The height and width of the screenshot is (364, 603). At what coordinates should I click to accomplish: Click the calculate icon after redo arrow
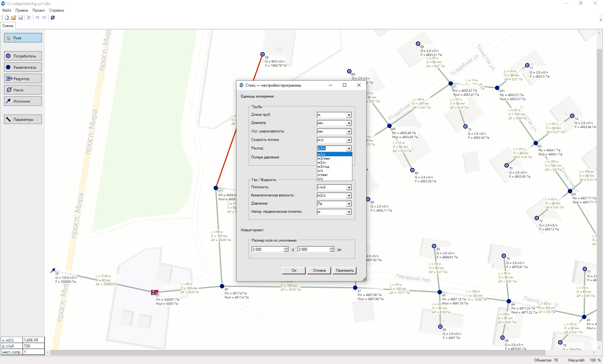tap(53, 18)
